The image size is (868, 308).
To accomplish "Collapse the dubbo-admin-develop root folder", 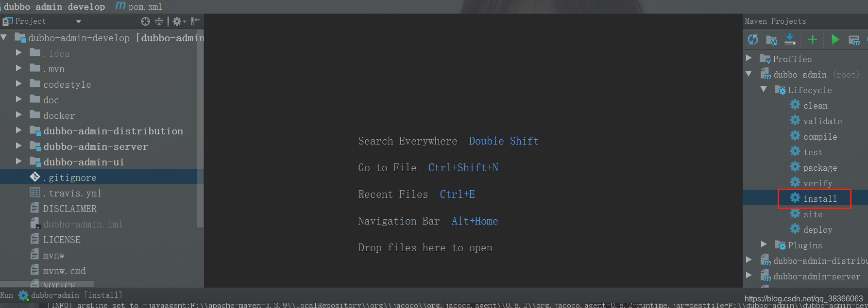I will click(4, 37).
